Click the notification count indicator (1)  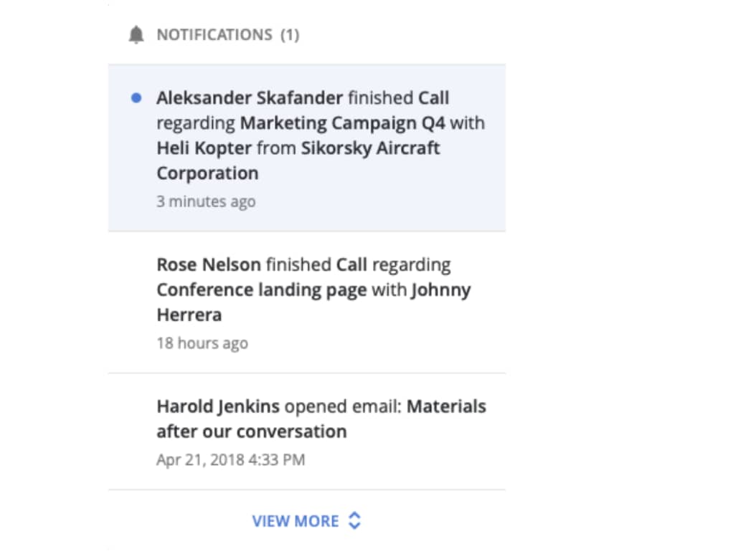tap(291, 34)
